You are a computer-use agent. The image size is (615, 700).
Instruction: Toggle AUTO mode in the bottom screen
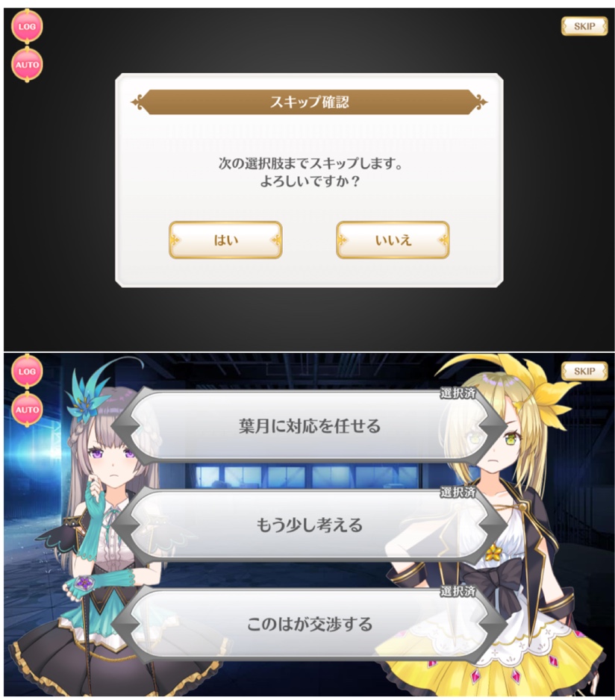27,410
